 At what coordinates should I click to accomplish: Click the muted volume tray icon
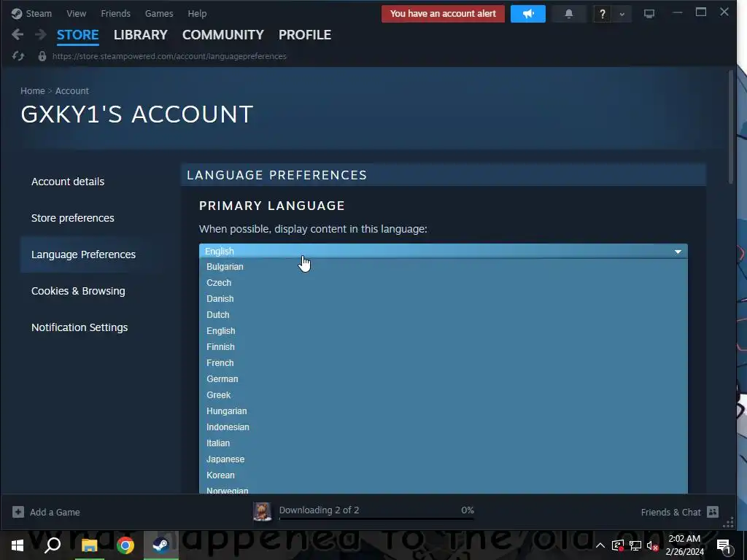(652, 545)
